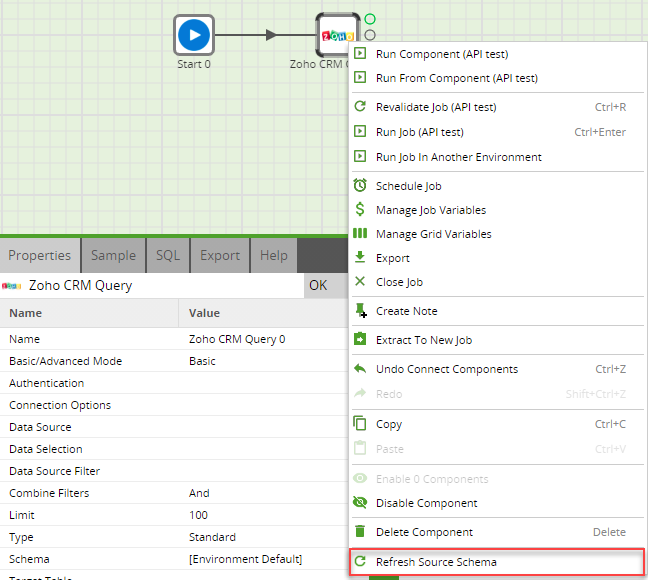Select the Zoho CRM Query component on canvas
Image resolution: width=648 pixels, height=580 pixels.
coord(336,34)
